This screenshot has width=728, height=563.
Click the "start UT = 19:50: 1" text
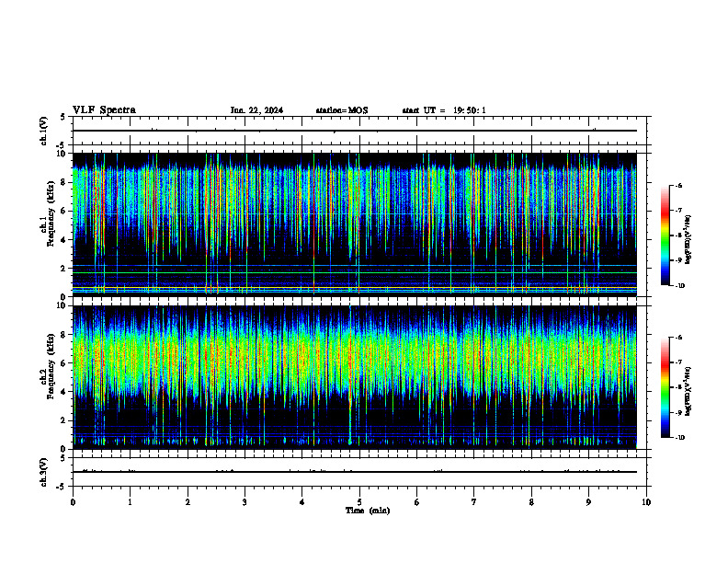click(x=444, y=110)
